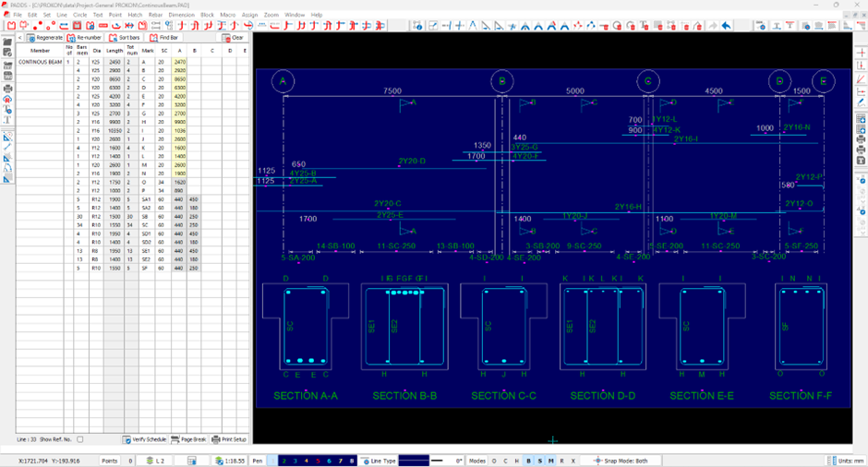868x467 pixels.
Task: Open the scale setting 1:18.55
Action: 230,461
